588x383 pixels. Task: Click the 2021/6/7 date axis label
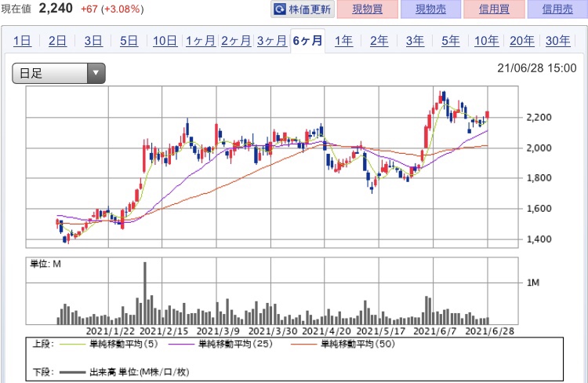(x=435, y=331)
